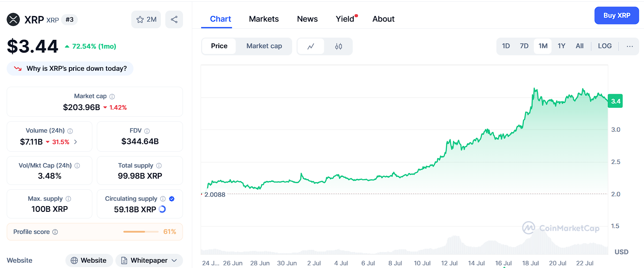The image size is (644, 268).
Task: Click Max. supply info icon
Action: (x=68, y=199)
